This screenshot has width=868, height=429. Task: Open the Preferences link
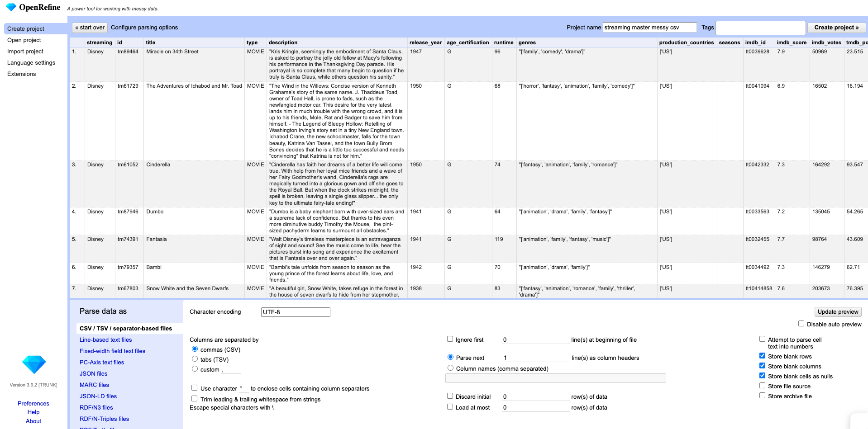click(x=33, y=404)
